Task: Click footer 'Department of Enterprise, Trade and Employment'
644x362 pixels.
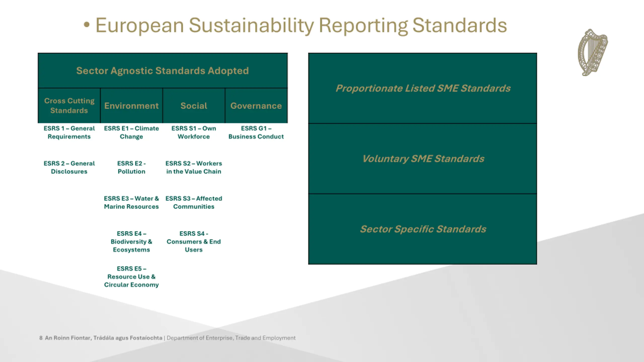Action: tap(231, 338)
